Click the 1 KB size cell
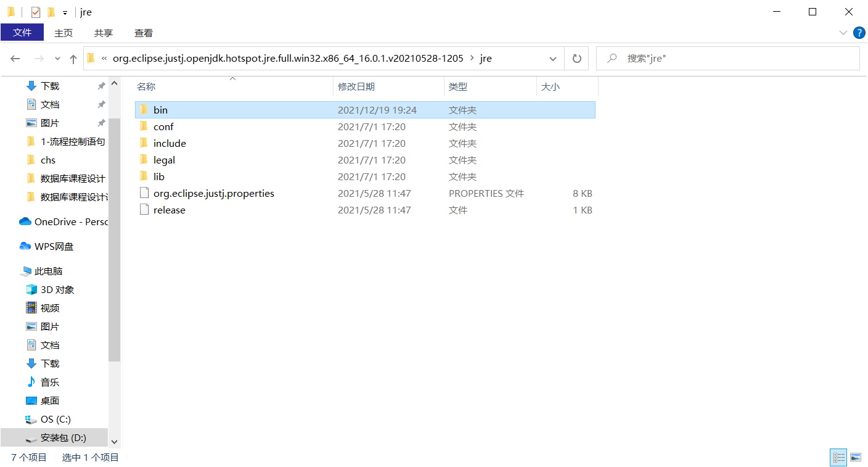This screenshot has height=467, width=868. pos(583,210)
